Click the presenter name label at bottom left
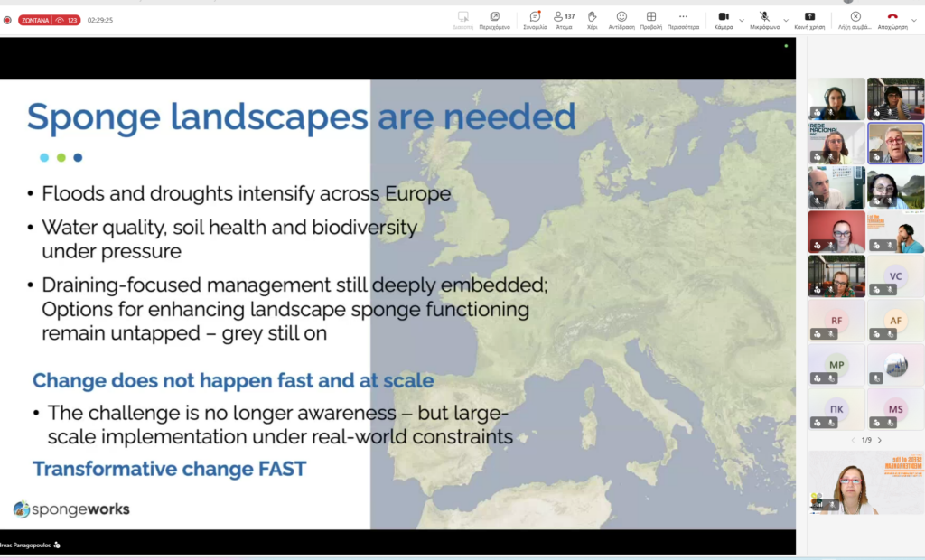 [25, 546]
